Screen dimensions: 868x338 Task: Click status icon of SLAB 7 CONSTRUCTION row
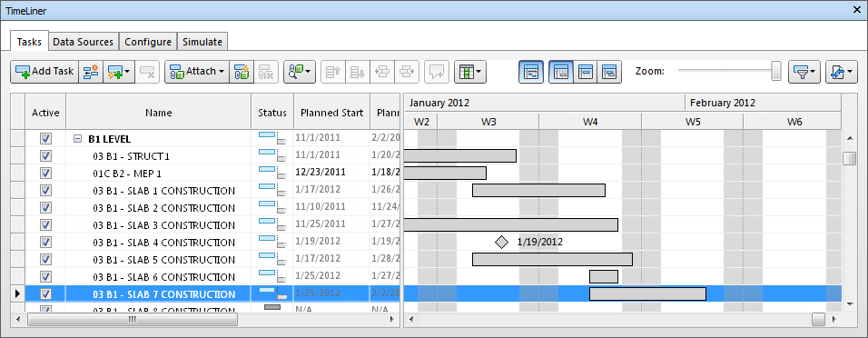[271, 293]
